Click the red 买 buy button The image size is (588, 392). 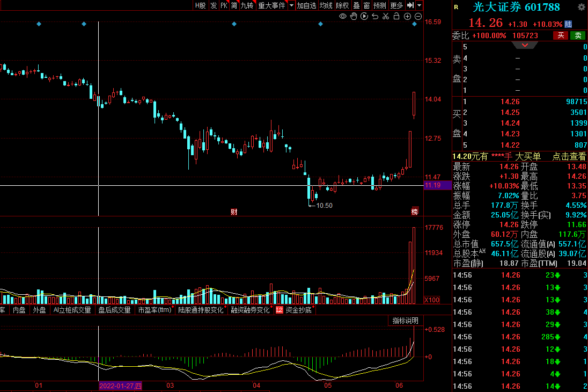tap(561, 35)
